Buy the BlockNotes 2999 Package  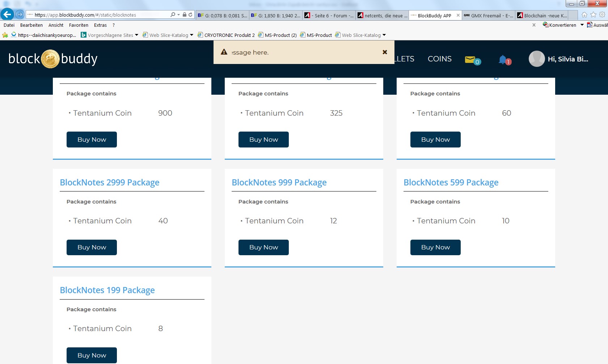pyautogui.click(x=92, y=247)
